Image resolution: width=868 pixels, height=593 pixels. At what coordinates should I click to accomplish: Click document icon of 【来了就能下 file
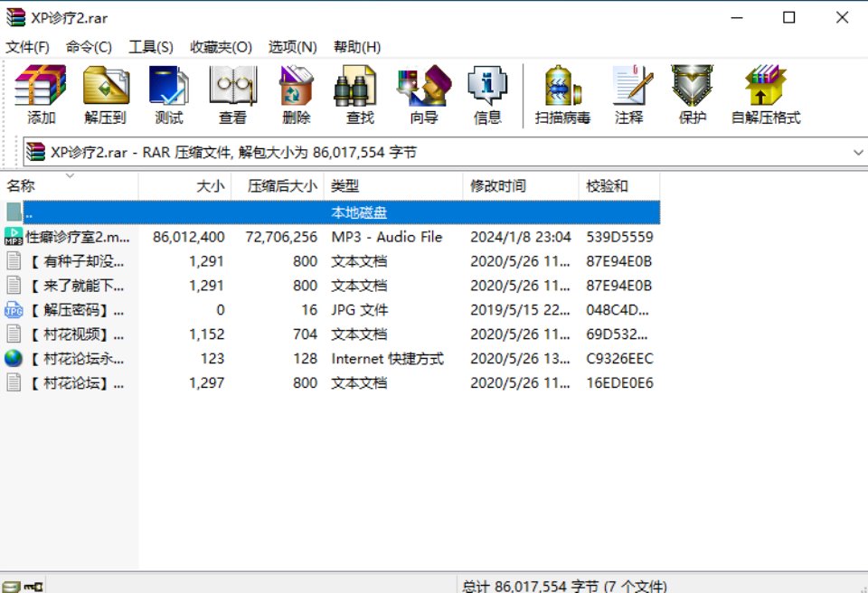[x=14, y=285]
